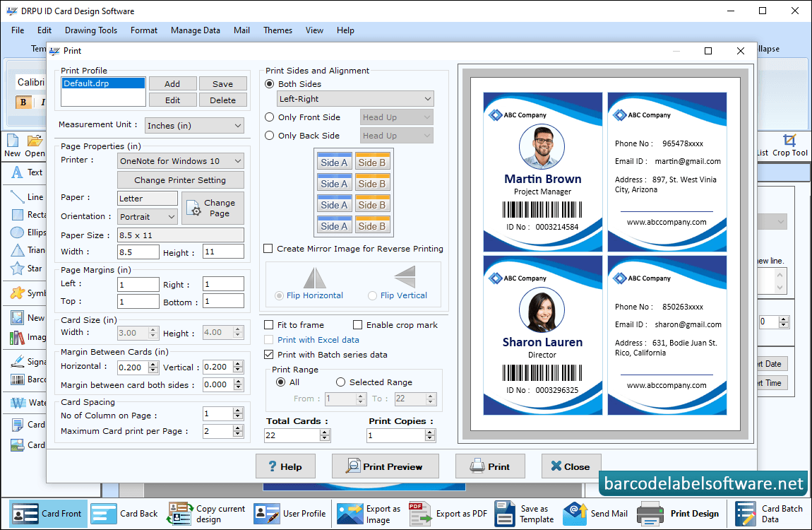The width and height of the screenshot is (812, 530).
Task: Choose Selected Range radio button
Action: tap(340, 382)
